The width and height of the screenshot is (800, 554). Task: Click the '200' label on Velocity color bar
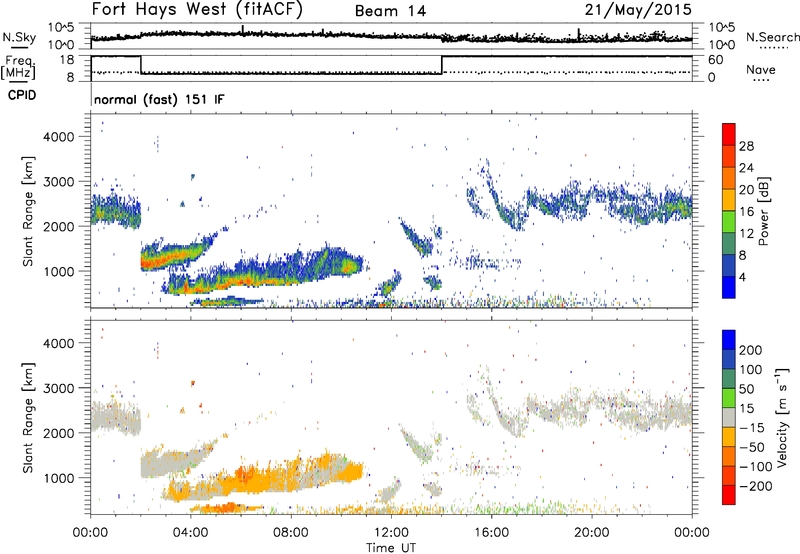point(751,350)
